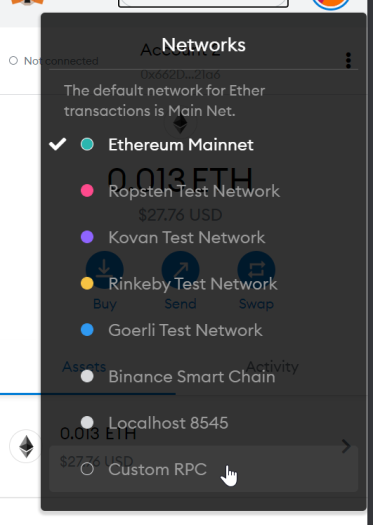
Task: Open the account avatar menu
Action: pyautogui.click(x=331, y=3)
